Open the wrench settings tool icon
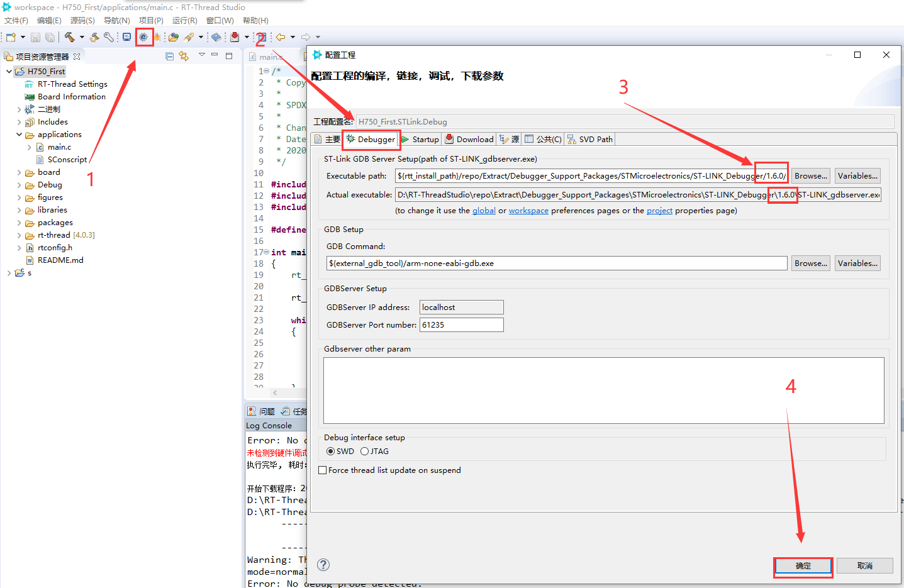The width and height of the screenshot is (904, 588). click(x=109, y=37)
